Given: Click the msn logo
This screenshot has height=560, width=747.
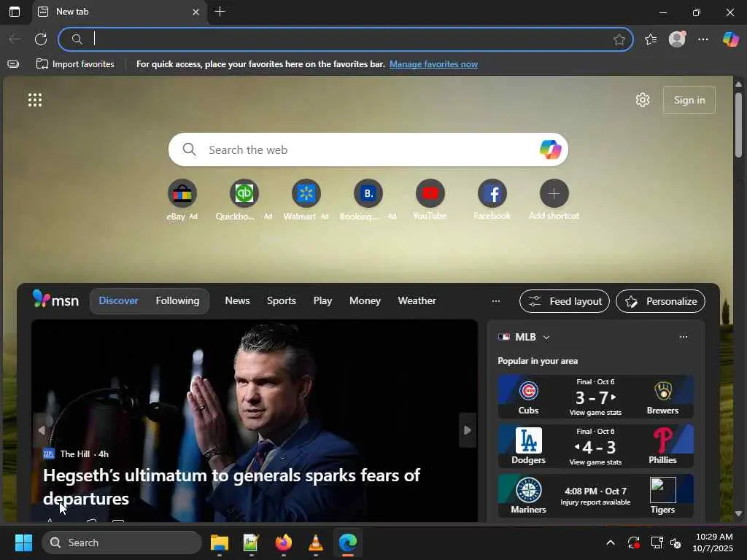Looking at the screenshot, I should (55, 300).
